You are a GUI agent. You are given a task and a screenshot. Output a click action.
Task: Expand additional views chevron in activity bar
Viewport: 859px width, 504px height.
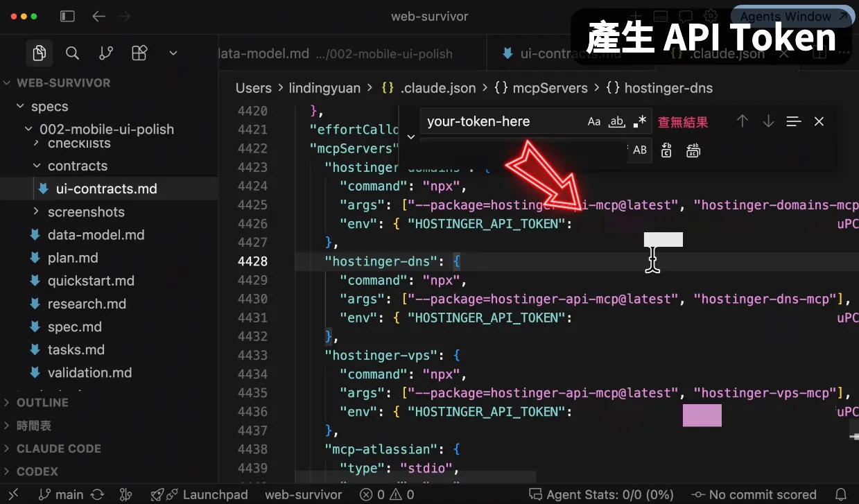click(x=173, y=53)
